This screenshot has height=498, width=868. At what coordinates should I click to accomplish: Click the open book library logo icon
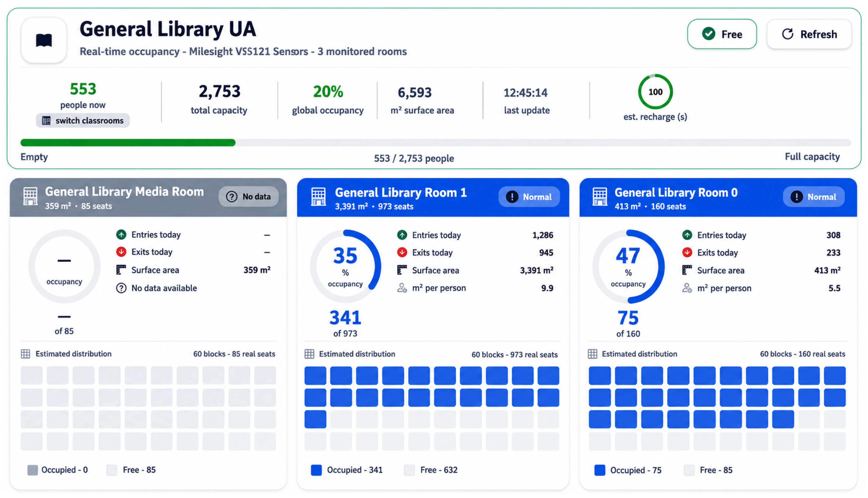pyautogui.click(x=44, y=40)
